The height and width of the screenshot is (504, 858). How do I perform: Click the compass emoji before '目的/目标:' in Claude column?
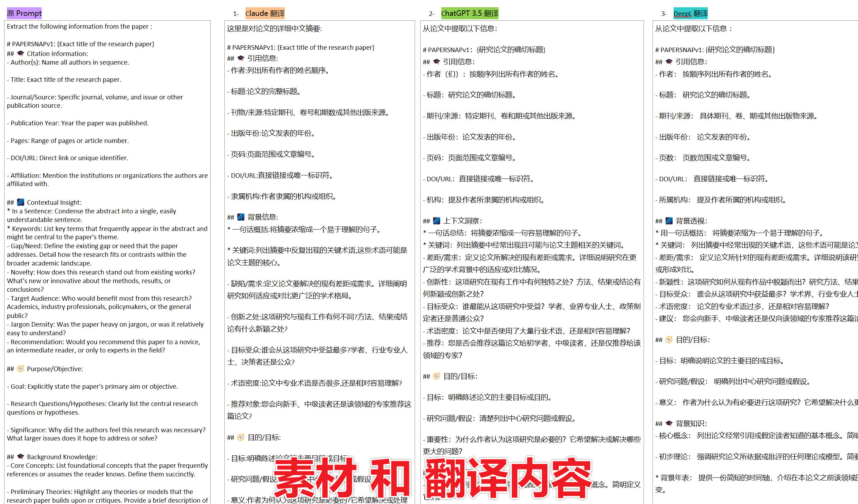point(241,437)
